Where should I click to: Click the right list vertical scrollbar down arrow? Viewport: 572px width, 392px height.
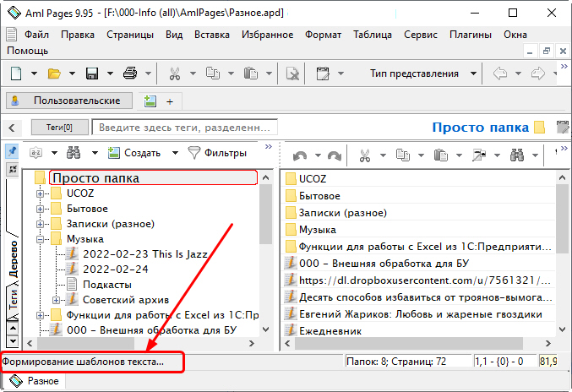(562, 329)
